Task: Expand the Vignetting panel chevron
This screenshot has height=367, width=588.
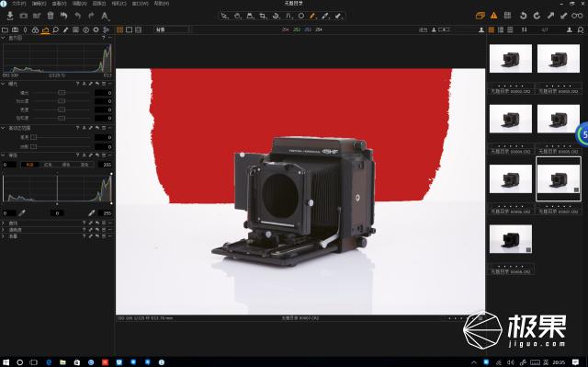Action: 4,236
